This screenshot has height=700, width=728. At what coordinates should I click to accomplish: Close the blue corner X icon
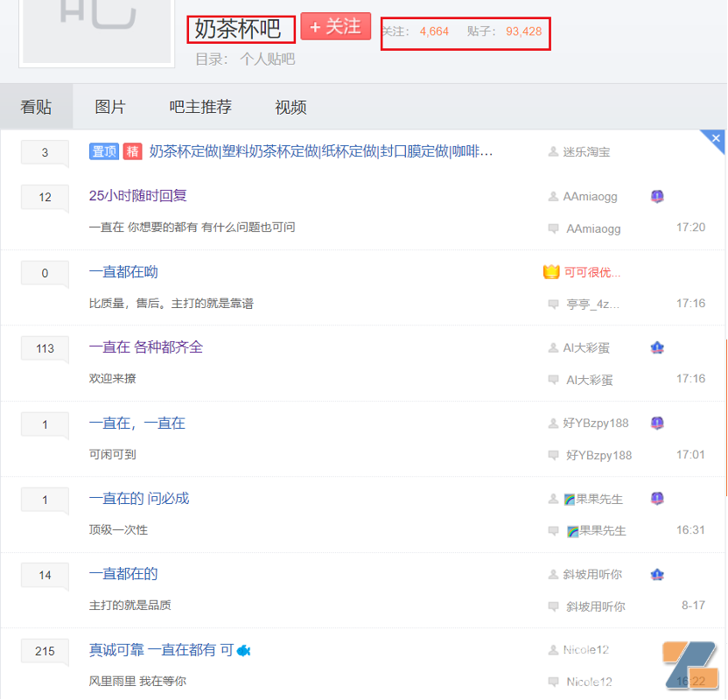pyautogui.click(x=716, y=138)
